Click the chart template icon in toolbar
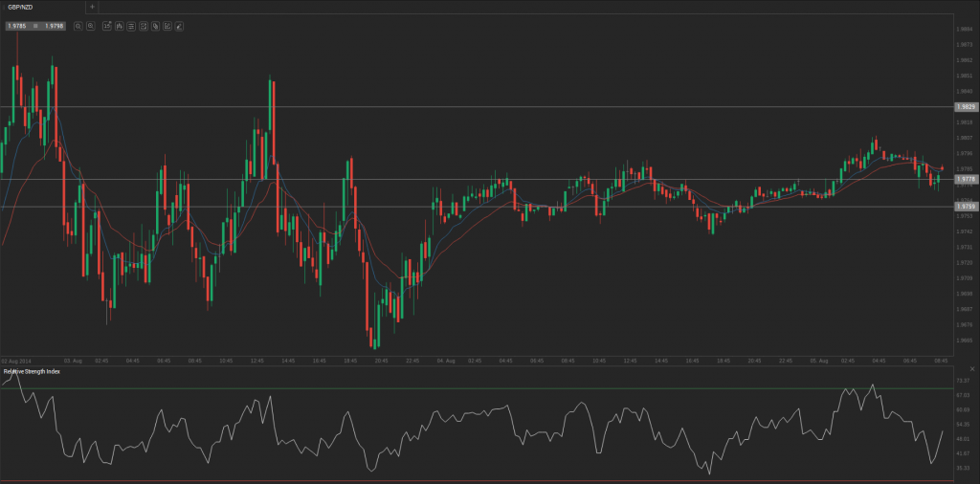The width and height of the screenshot is (980, 484). pyautogui.click(x=143, y=26)
